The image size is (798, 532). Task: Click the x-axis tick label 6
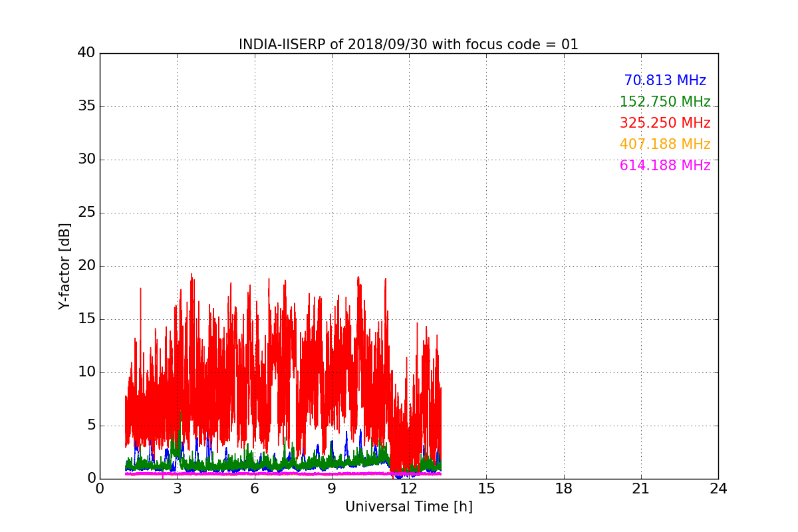click(x=254, y=489)
